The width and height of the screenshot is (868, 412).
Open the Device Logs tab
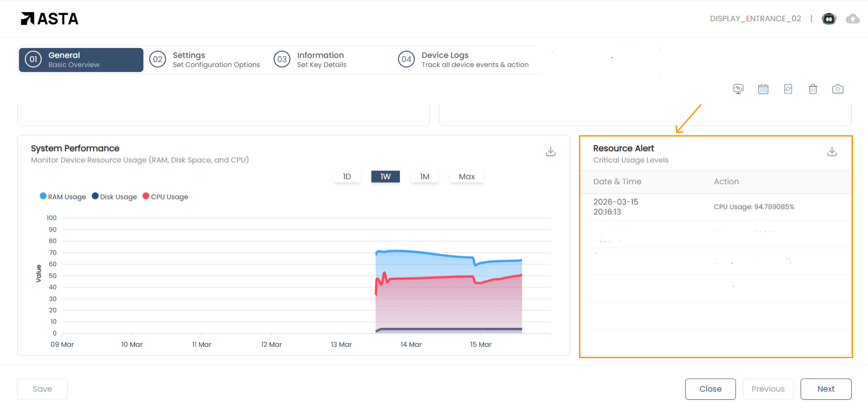(464, 60)
